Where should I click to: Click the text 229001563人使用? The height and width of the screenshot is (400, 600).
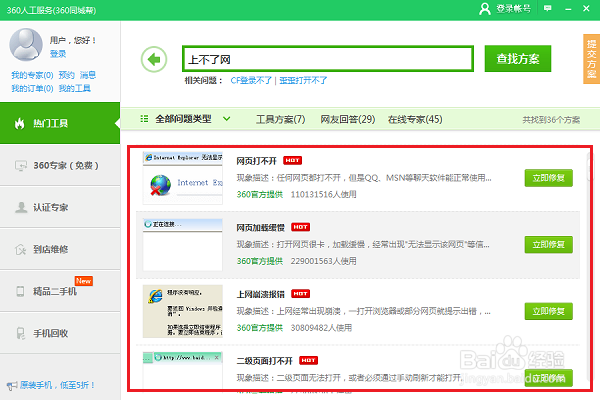point(323,261)
